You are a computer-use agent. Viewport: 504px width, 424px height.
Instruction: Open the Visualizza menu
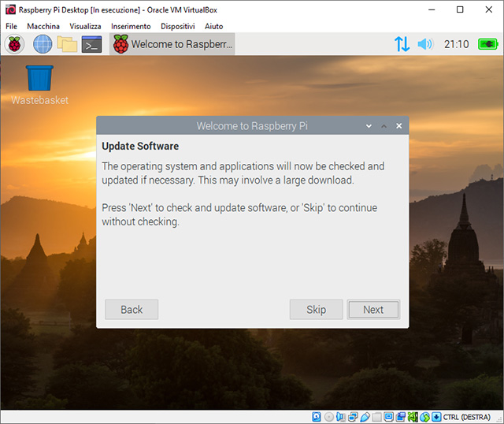tap(85, 26)
